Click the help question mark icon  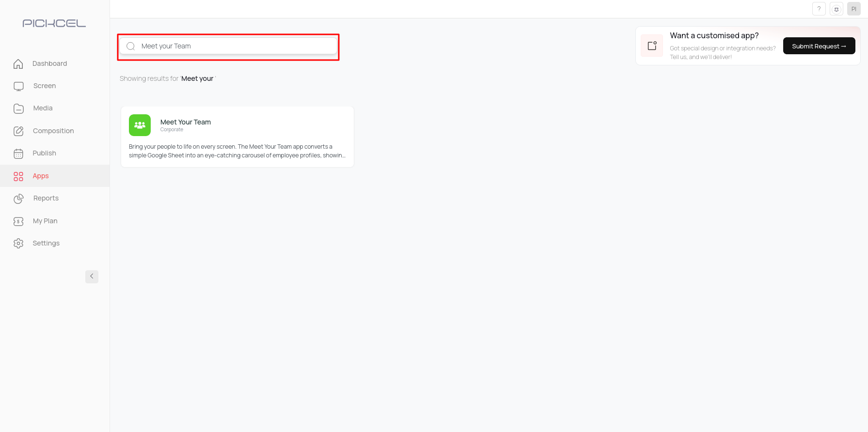coord(819,9)
